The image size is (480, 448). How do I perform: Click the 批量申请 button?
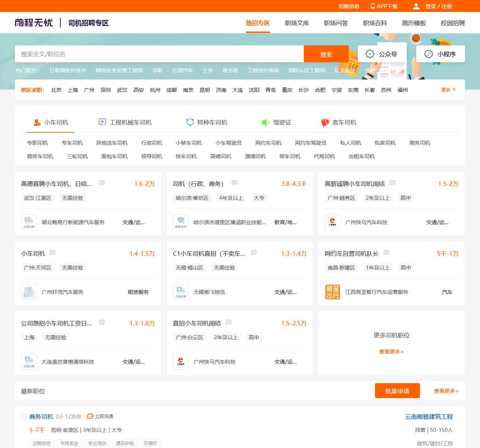click(x=397, y=391)
